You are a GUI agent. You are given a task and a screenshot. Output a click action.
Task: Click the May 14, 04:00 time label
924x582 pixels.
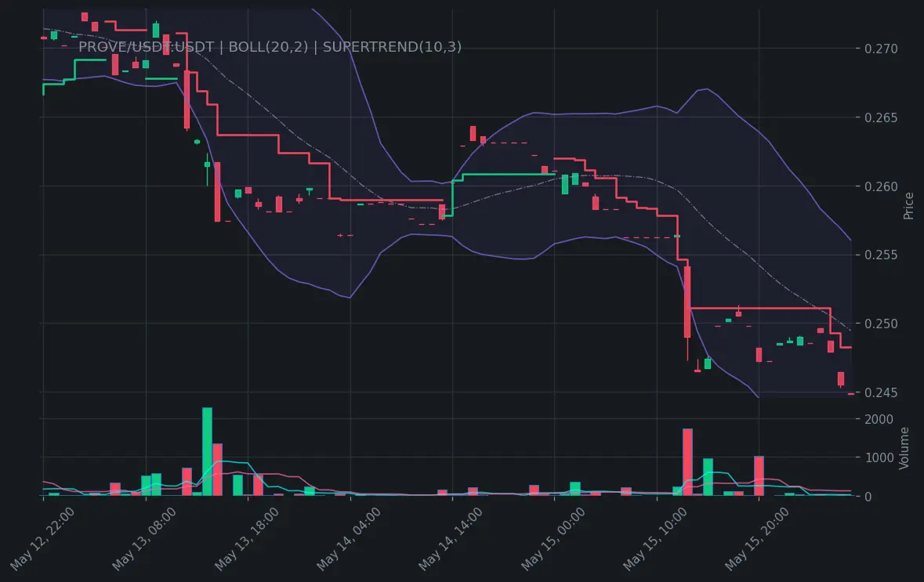coord(349,539)
